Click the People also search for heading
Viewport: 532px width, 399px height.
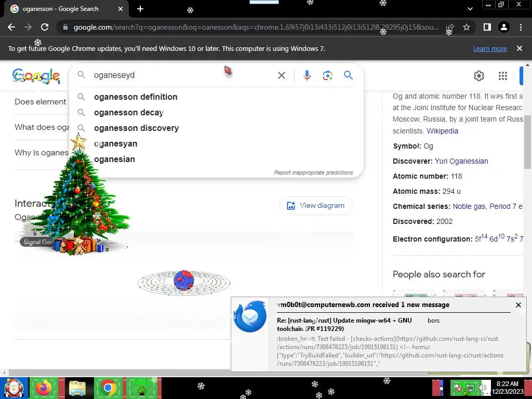(x=438, y=274)
